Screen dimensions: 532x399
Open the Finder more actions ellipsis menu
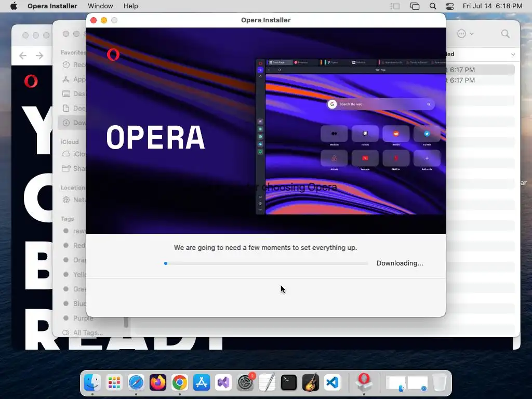[465, 34]
